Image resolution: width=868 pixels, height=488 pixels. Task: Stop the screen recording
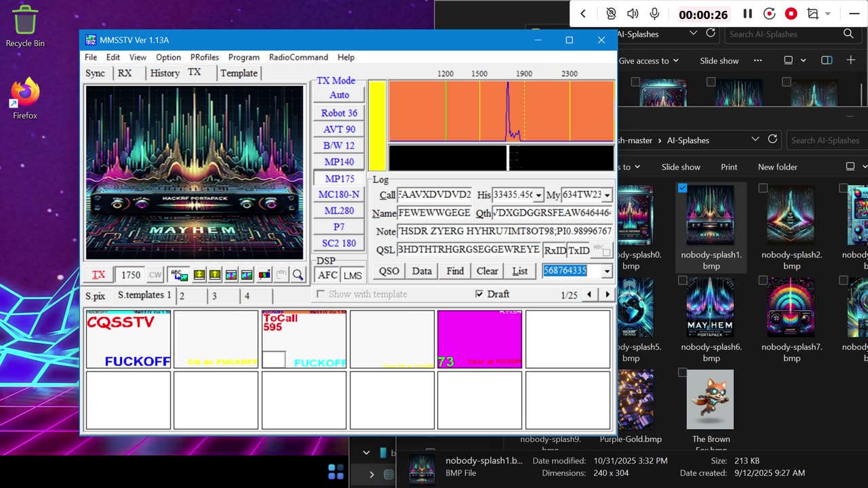[791, 14]
